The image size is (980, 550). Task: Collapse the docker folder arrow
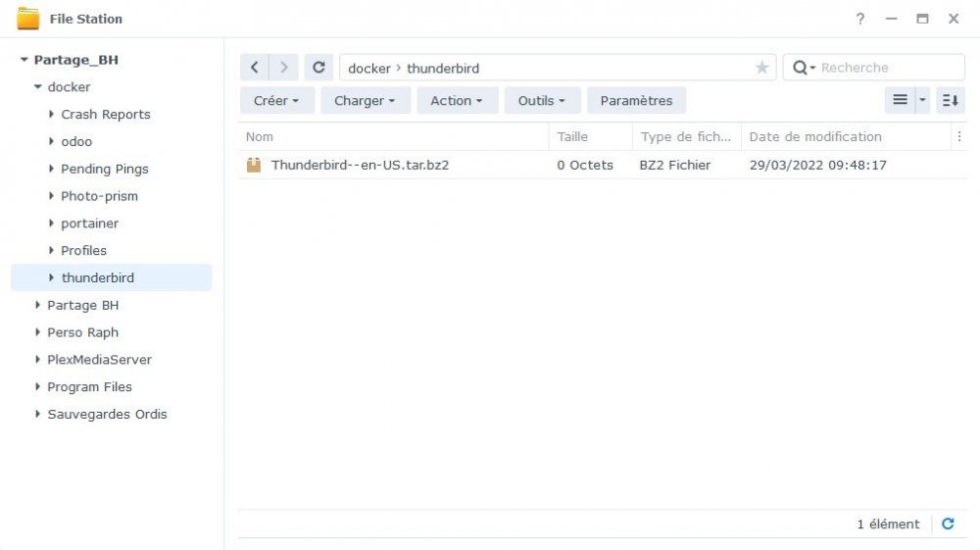(x=37, y=87)
